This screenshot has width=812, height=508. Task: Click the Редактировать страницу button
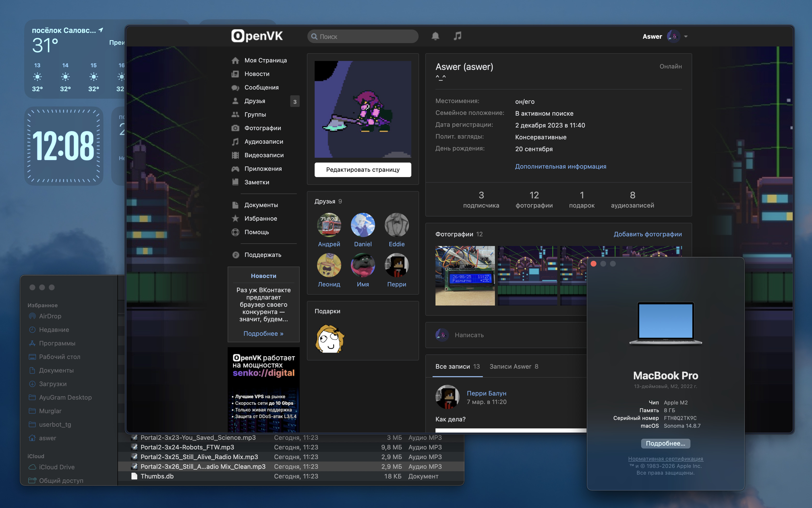click(x=363, y=170)
